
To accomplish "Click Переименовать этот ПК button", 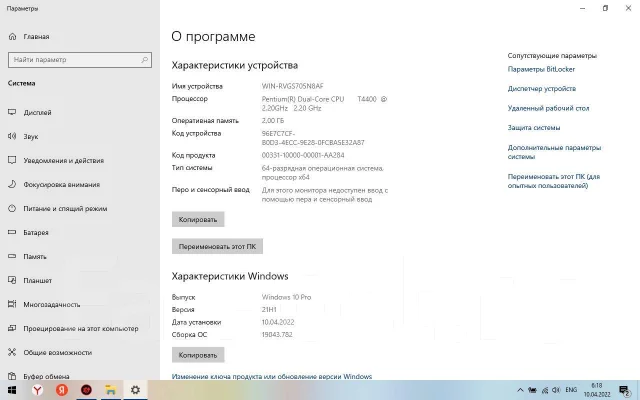I will (217, 247).
